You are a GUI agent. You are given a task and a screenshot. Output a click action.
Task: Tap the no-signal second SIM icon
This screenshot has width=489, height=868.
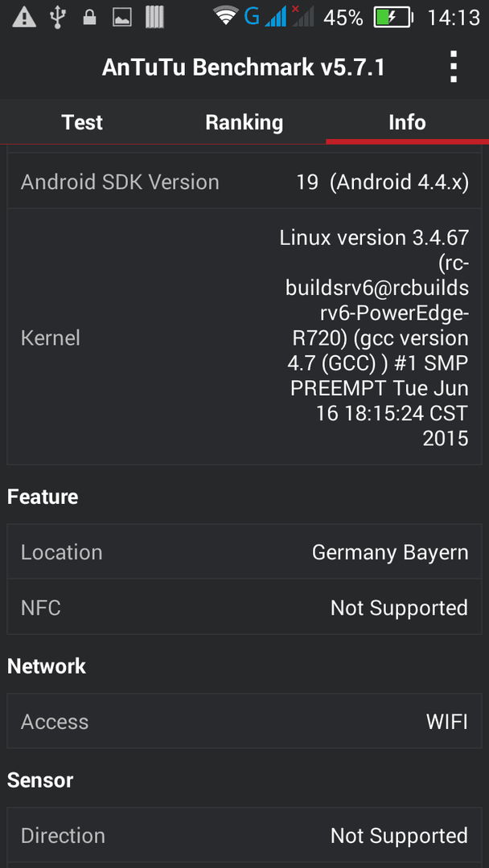tap(302, 17)
